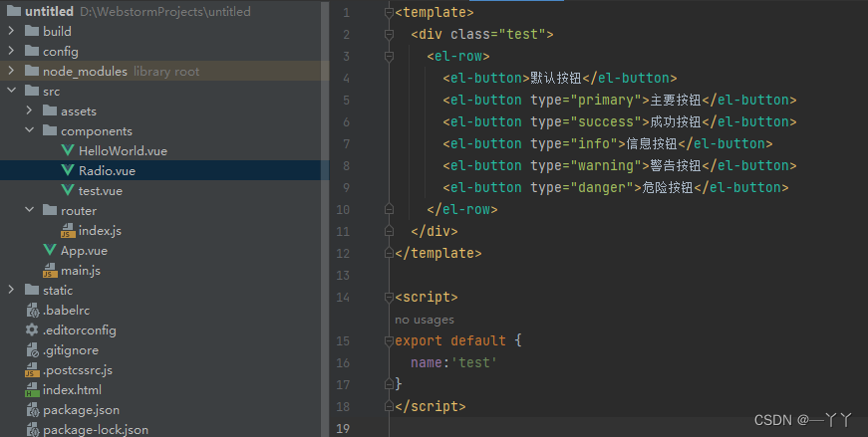This screenshot has width=868, height=437.
Task: Expand the assets folder chevron
Action: point(29,110)
